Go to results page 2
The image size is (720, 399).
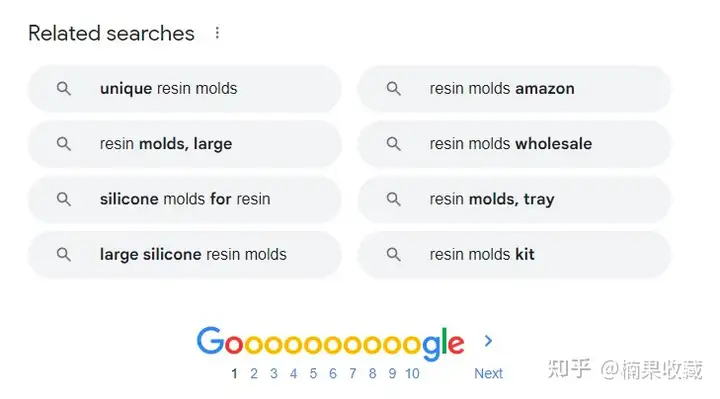pos(254,374)
